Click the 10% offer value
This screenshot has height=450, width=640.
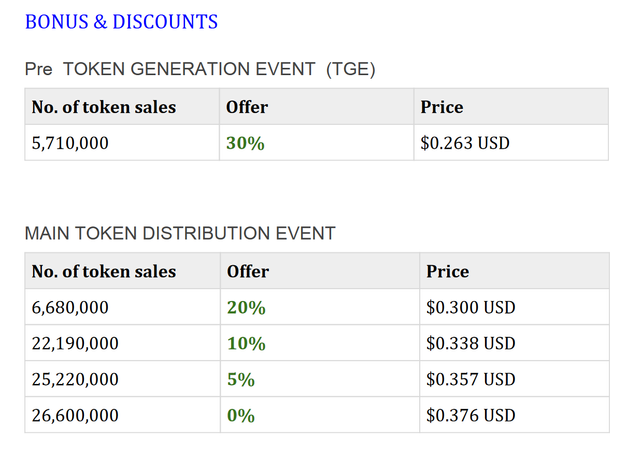[246, 343]
